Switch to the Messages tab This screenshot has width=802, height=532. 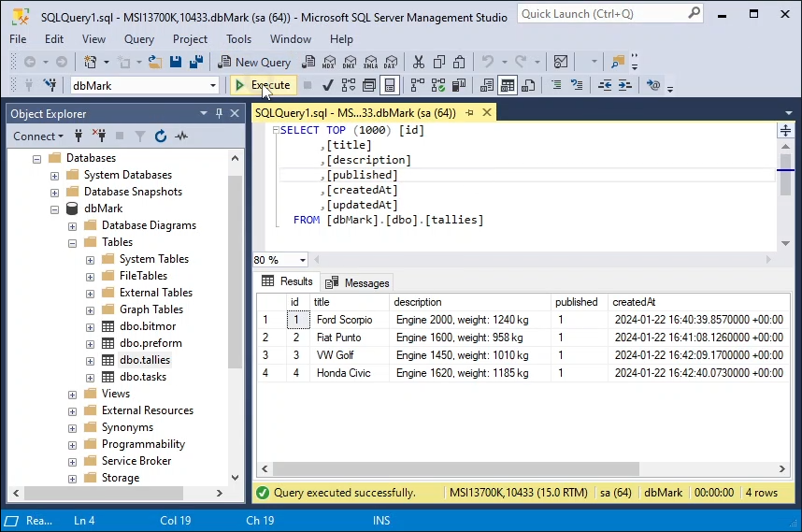tap(359, 283)
